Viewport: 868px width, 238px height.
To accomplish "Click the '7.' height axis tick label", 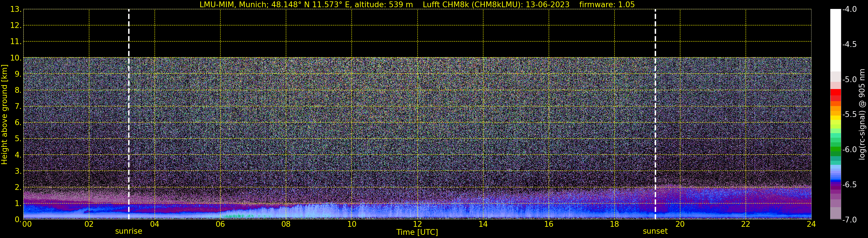I will point(18,107).
